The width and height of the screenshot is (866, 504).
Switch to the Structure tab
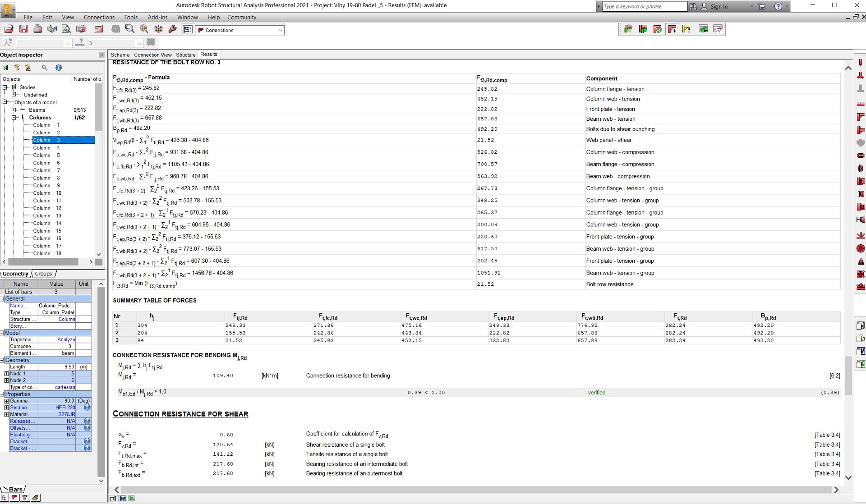pyautogui.click(x=186, y=55)
